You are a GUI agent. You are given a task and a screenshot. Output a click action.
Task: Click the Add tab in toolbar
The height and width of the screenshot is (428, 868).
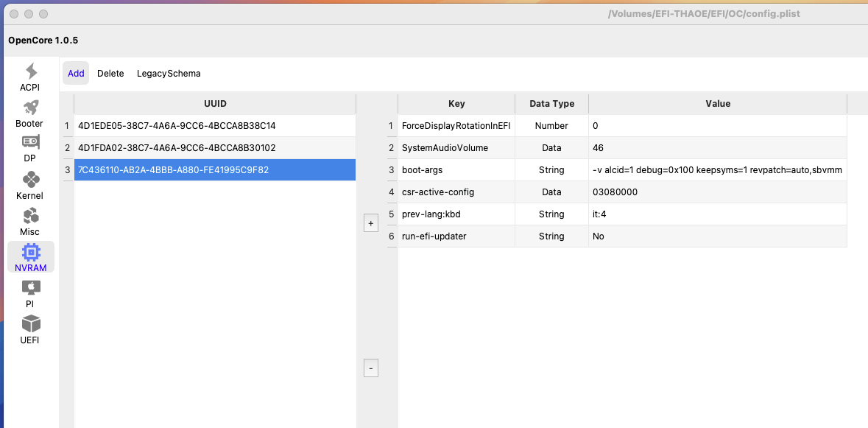pyautogui.click(x=76, y=73)
